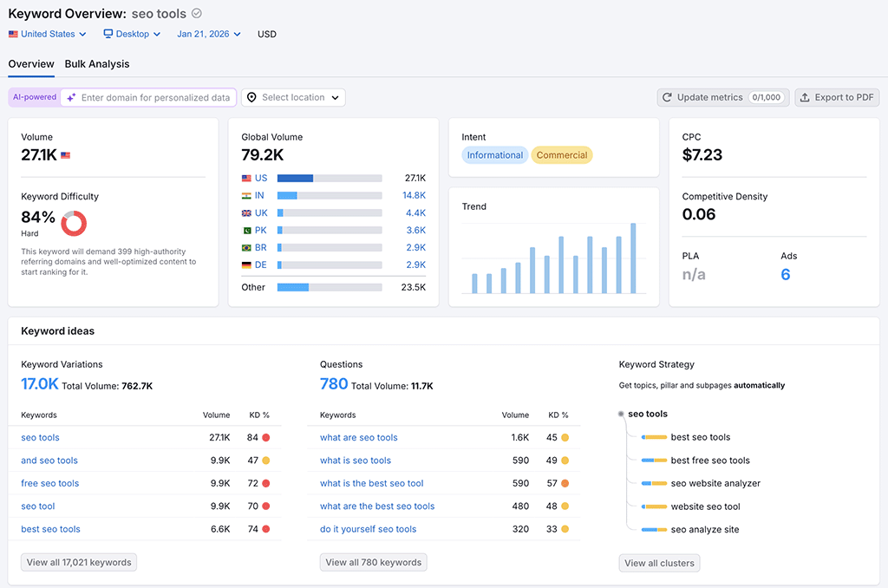Click the location pin icon on Select location

[252, 97]
